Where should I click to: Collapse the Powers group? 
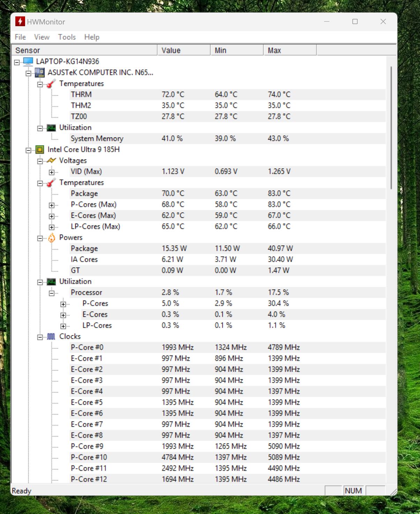click(x=40, y=238)
